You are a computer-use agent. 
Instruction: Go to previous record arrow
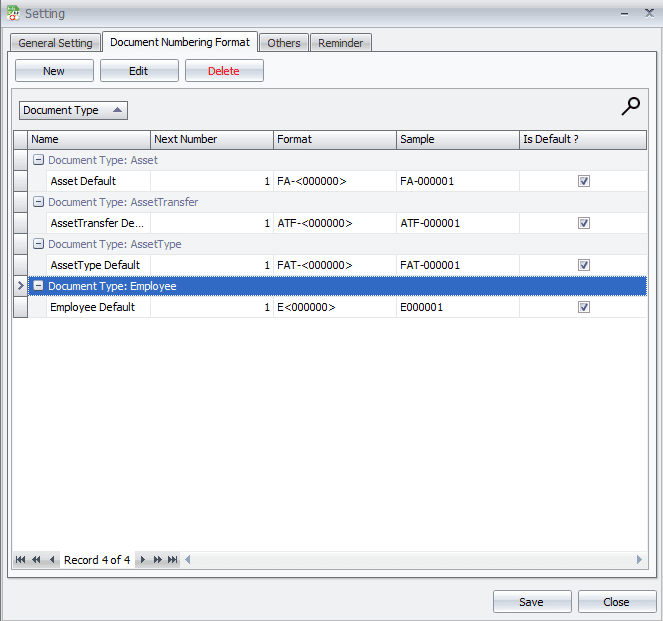click(x=52, y=560)
